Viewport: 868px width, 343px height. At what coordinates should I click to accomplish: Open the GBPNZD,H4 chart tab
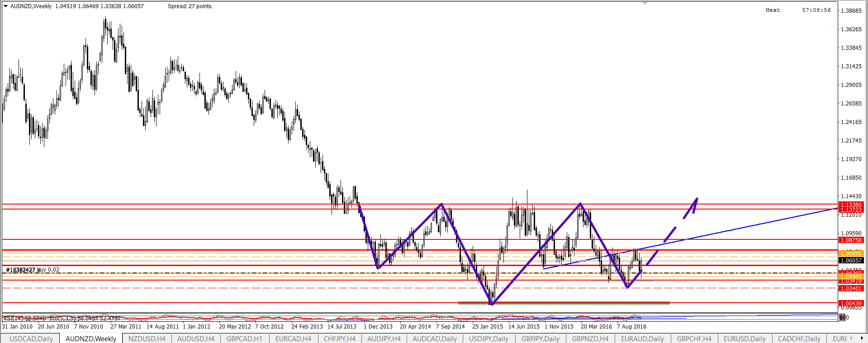click(590, 338)
